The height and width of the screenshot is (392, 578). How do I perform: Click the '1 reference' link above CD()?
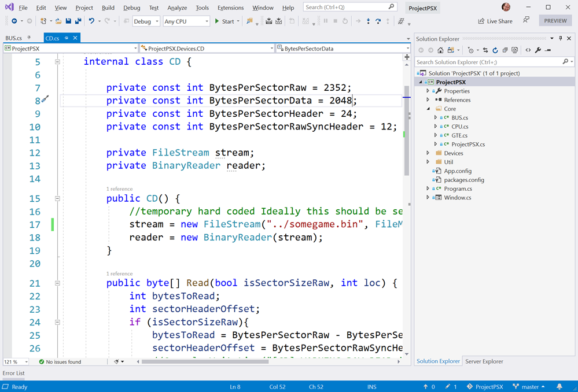(119, 188)
